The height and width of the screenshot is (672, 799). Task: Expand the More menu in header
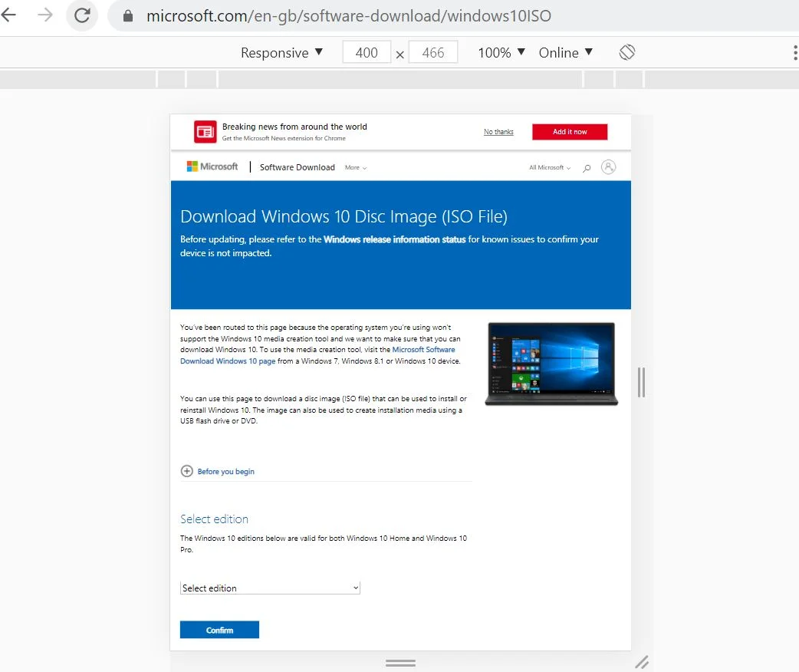pyautogui.click(x=356, y=167)
